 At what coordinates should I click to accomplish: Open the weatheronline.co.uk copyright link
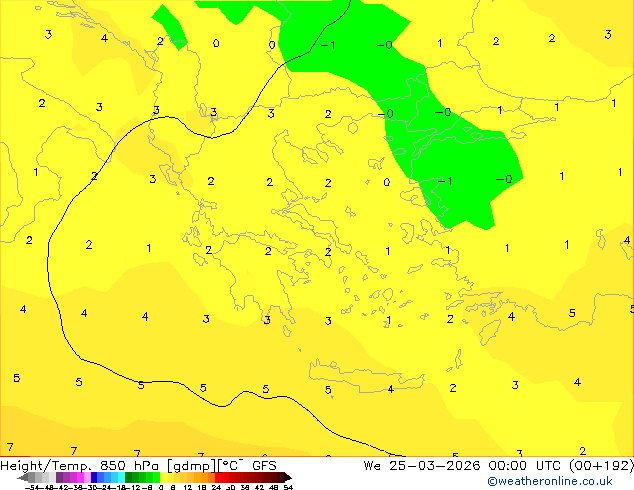(x=549, y=481)
